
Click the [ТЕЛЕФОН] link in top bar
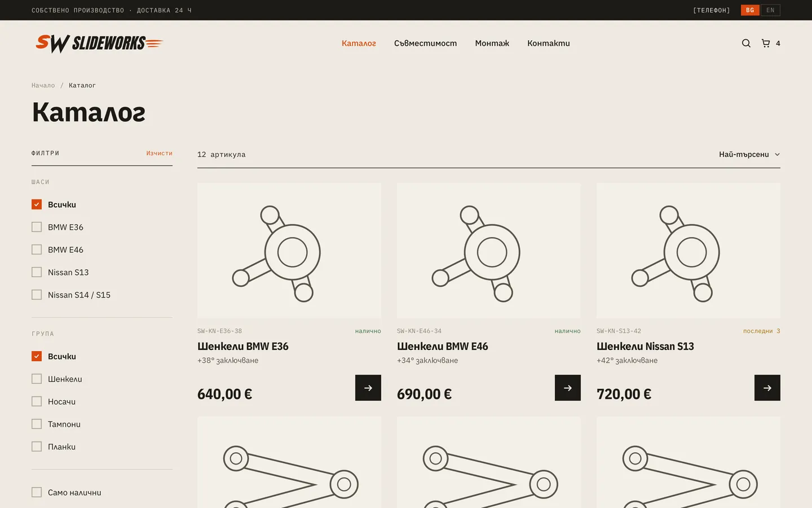[x=712, y=10]
